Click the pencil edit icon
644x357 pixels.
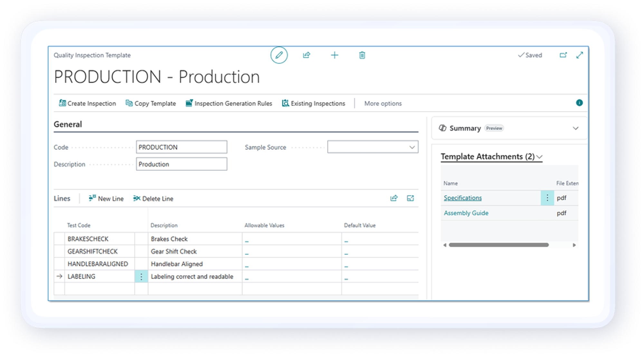tap(279, 55)
